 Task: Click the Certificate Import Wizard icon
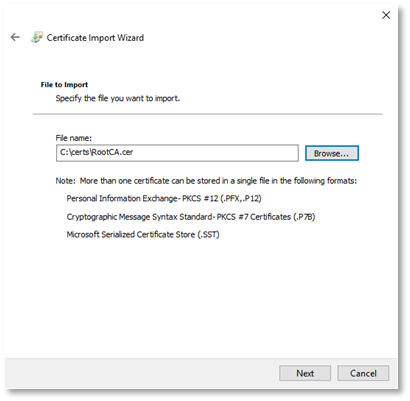[37, 37]
